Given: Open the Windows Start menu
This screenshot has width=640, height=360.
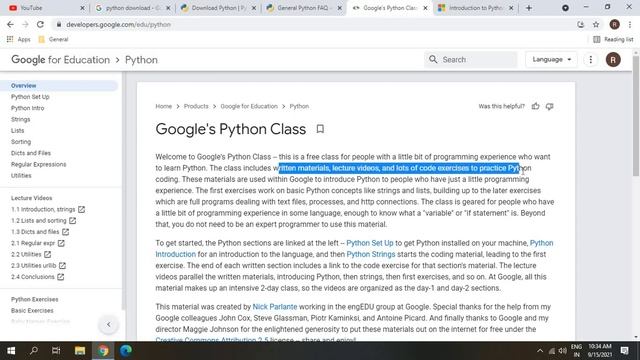Looking at the screenshot, I should [x=11, y=351].
